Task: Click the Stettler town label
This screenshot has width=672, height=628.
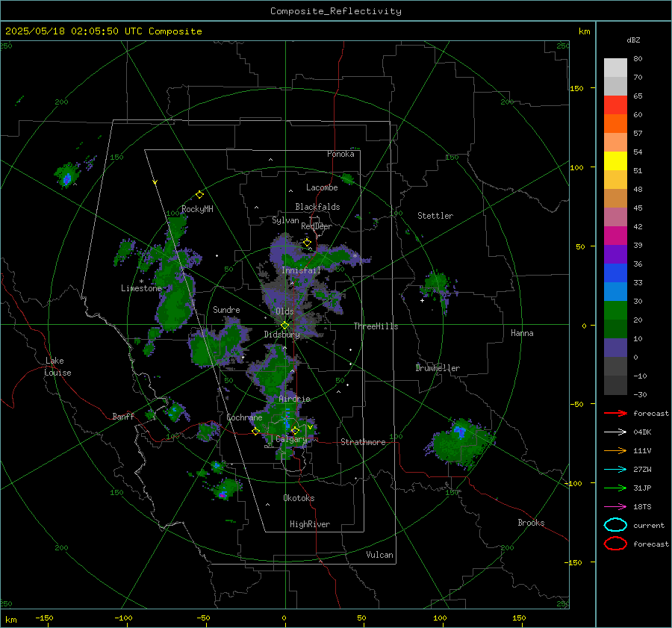Action: (435, 216)
